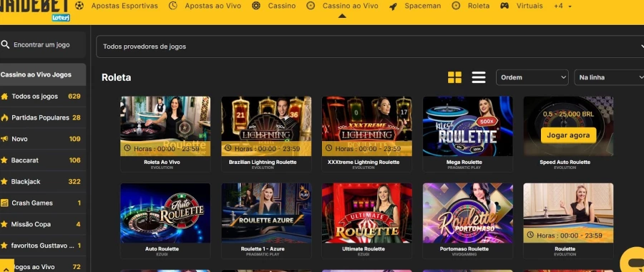Screen dimensions: 644x272
Task: Open Apostas ao Vivo menu
Action: 213,6
